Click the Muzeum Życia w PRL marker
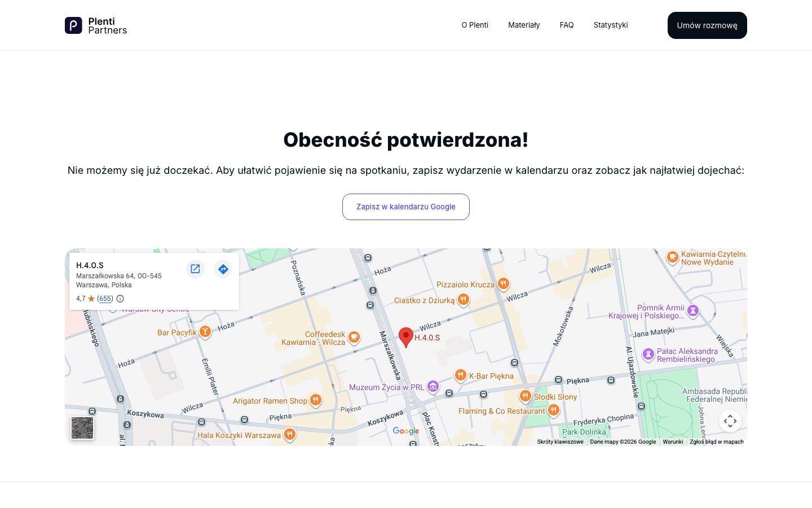 (x=433, y=386)
